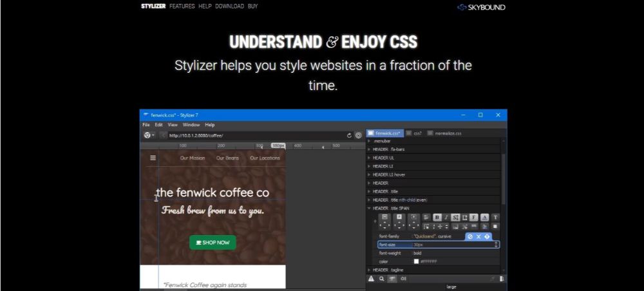Open the browser selector dropdown arrow
Screen dimensions: 644x291
pyautogui.click(x=153, y=135)
